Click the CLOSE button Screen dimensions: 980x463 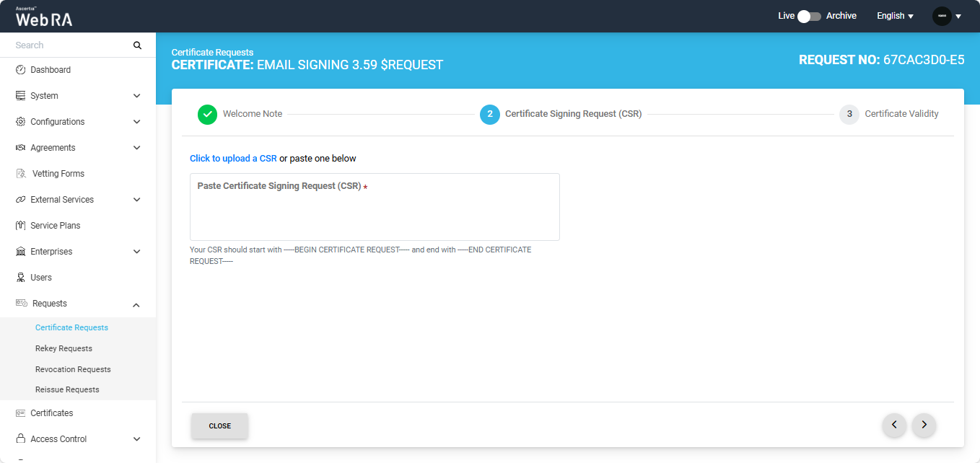click(219, 425)
